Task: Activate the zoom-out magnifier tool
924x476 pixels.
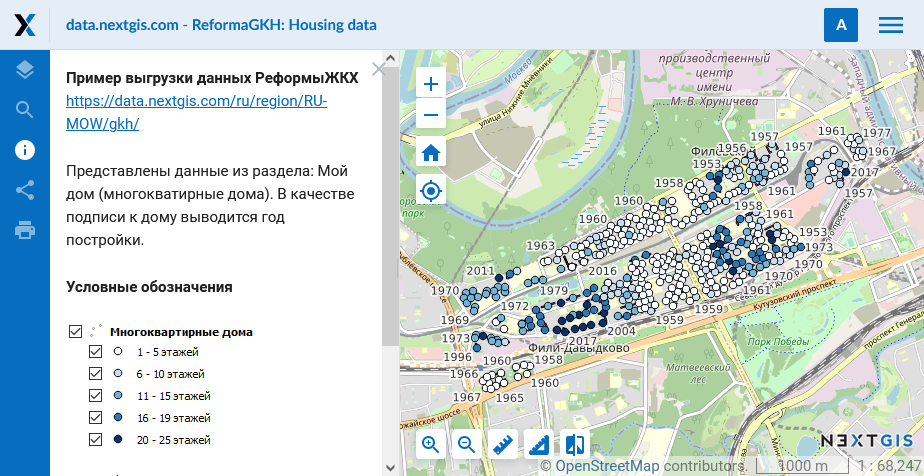Action: [x=467, y=444]
